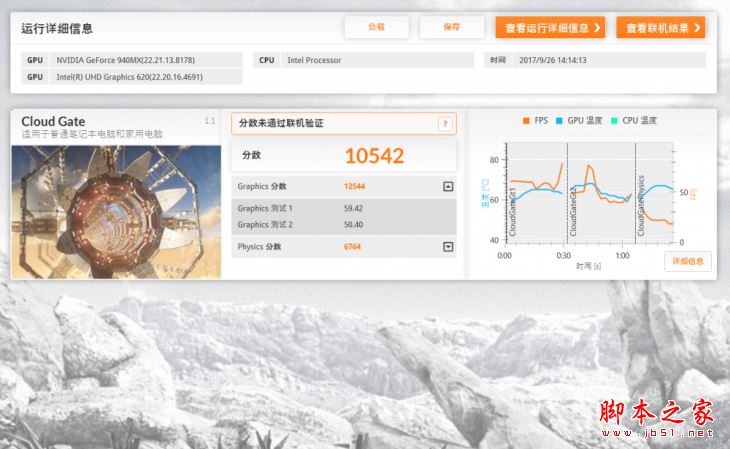Click the 运行详细信息 heading
This screenshot has height=449, width=730.
click(x=57, y=28)
